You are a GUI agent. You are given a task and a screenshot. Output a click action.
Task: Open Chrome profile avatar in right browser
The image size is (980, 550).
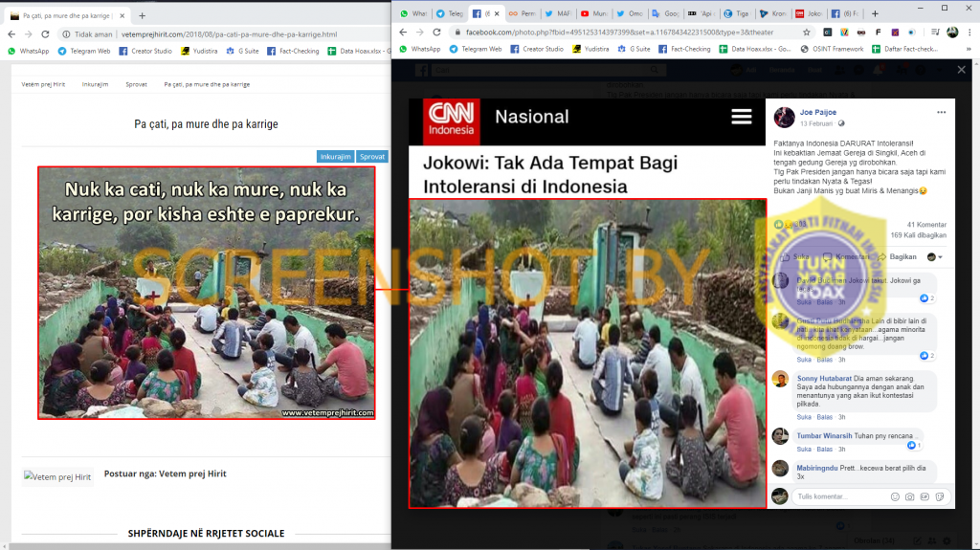tap(952, 32)
